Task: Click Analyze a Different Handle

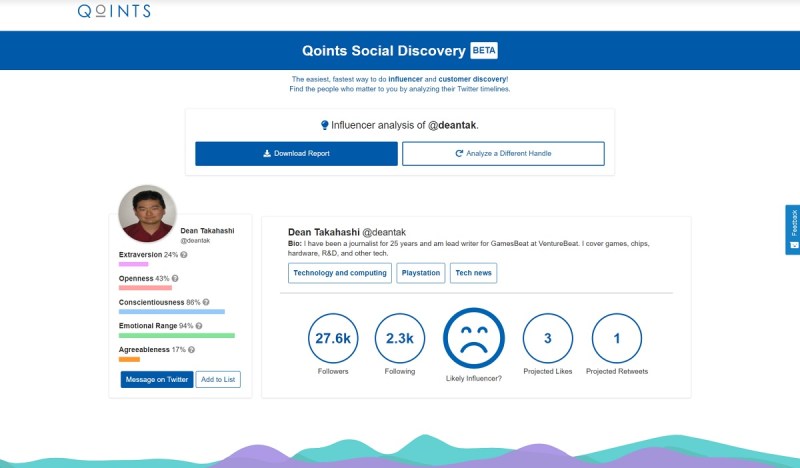Action: click(x=503, y=154)
